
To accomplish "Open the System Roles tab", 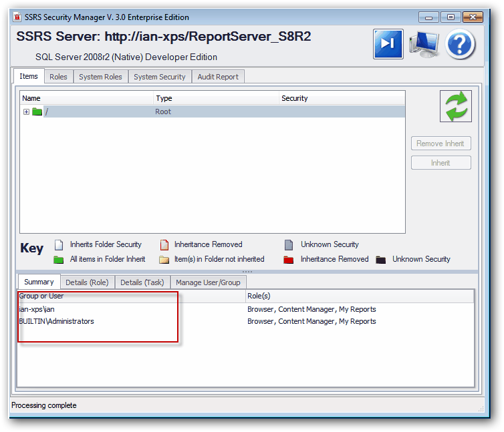I will (101, 77).
